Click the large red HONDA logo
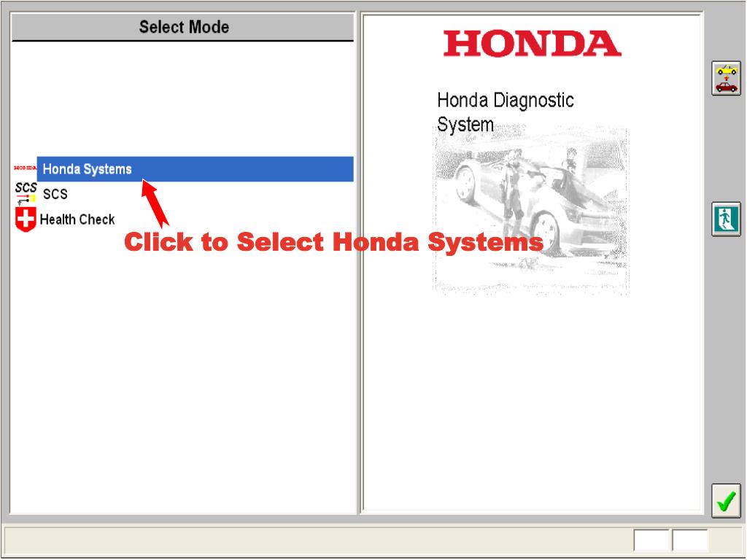Image resolution: width=747 pixels, height=560 pixels. [x=532, y=44]
